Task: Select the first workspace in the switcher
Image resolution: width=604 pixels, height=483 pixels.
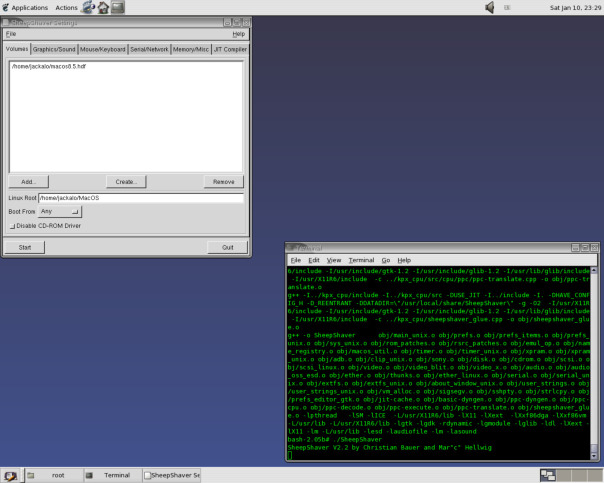Action: click(548, 475)
